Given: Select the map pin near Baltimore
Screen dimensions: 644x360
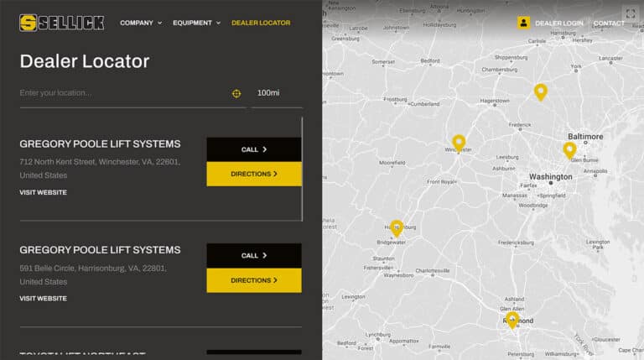Looking at the screenshot, I should click(x=569, y=150).
